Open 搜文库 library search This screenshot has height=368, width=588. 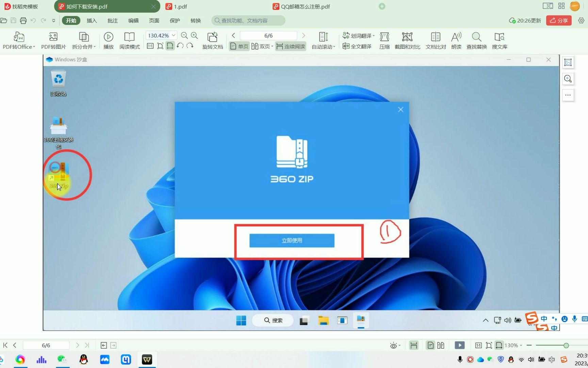(500, 40)
